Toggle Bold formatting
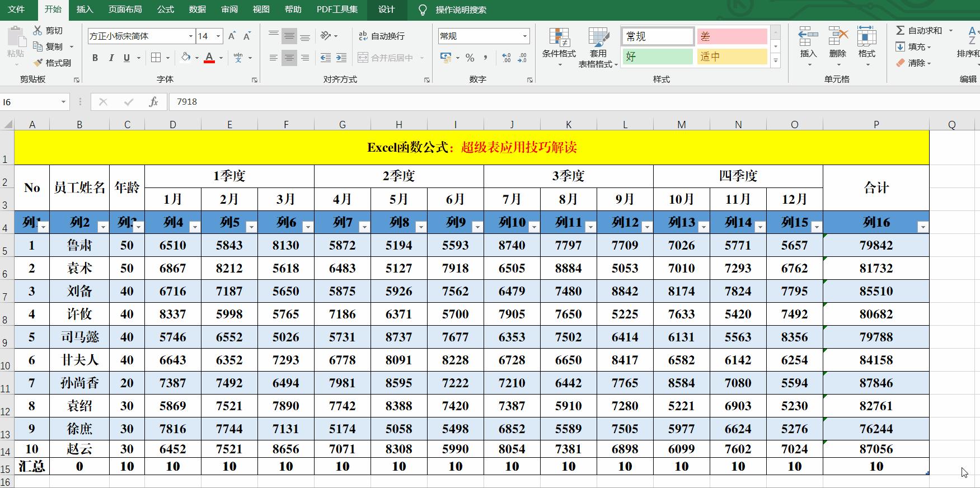 (x=95, y=58)
